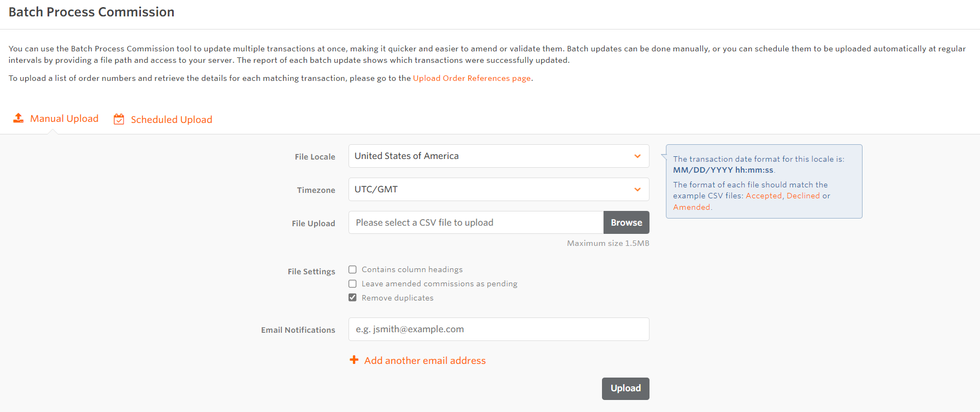Click Add another email address
Viewport: 980px width, 412px height.
[x=424, y=360]
